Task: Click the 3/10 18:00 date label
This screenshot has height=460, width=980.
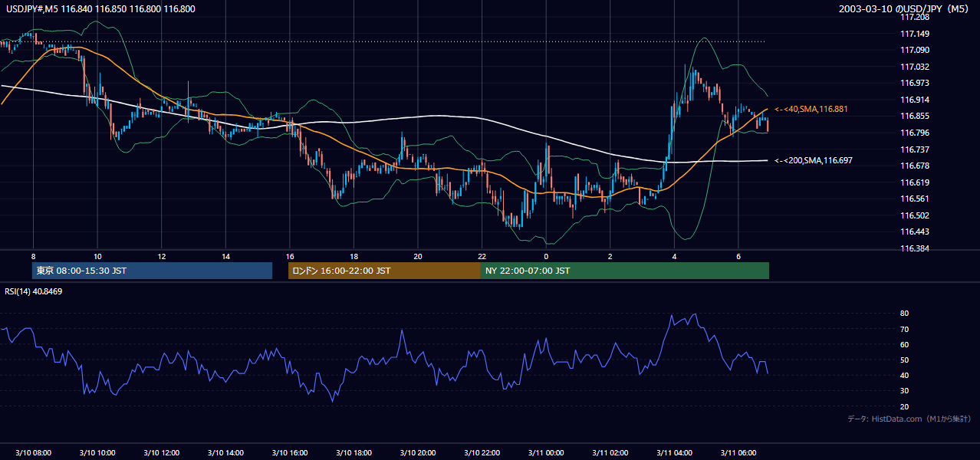Action: [x=354, y=452]
